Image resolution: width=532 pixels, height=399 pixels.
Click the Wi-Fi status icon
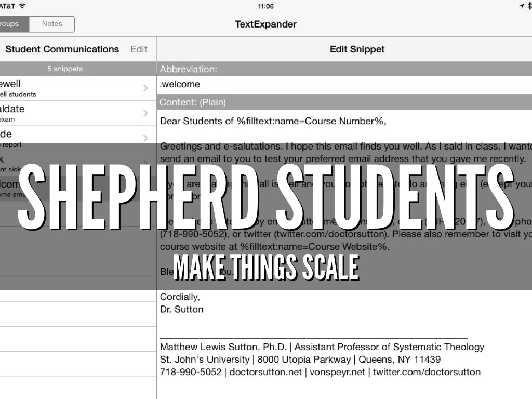(x=22, y=6)
